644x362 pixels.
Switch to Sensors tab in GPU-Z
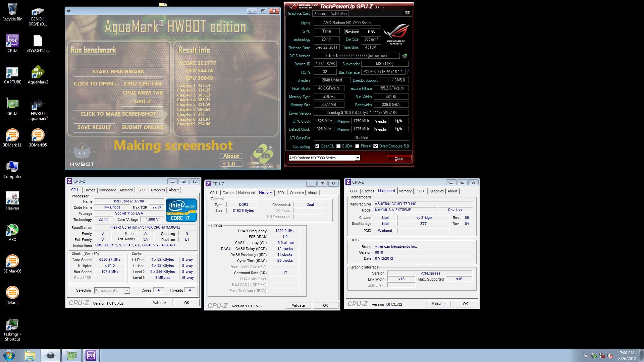pyautogui.click(x=320, y=14)
